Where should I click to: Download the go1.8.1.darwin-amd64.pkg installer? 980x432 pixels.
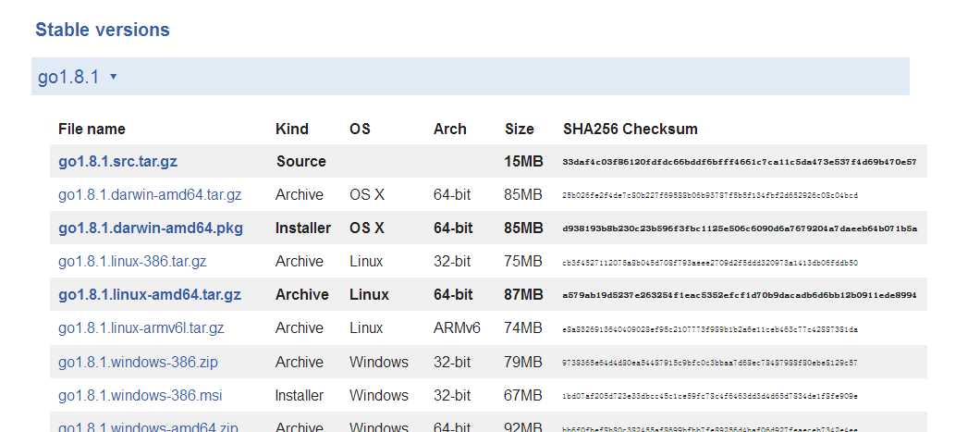coord(150,228)
